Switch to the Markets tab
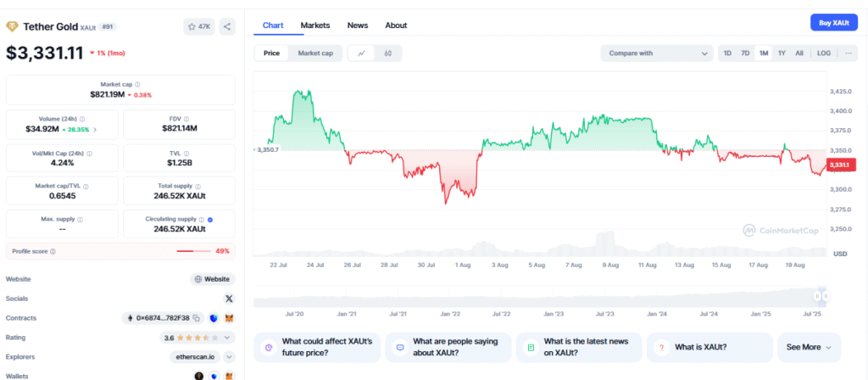The image size is (868, 380). pos(315,25)
